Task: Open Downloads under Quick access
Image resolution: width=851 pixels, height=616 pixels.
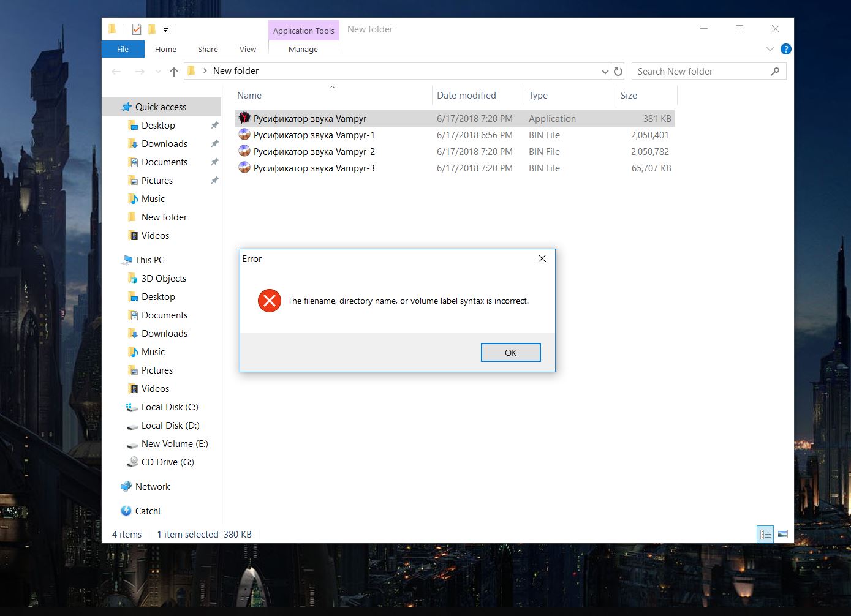Action: [x=164, y=143]
